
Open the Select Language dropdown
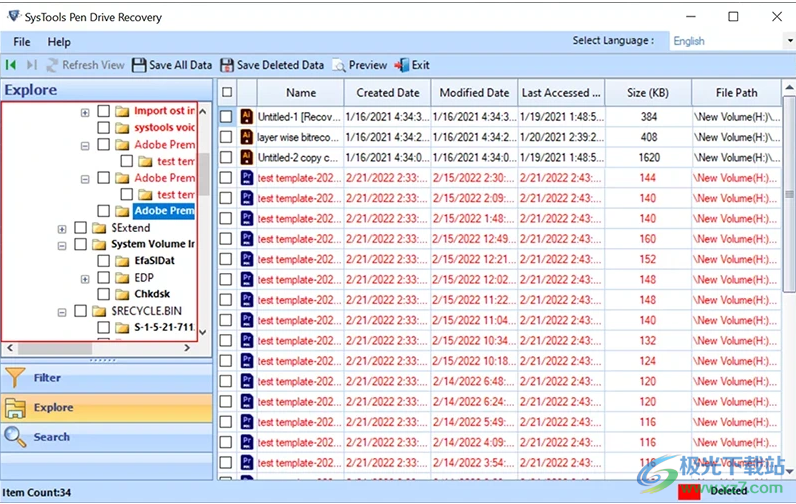pos(790,41)
